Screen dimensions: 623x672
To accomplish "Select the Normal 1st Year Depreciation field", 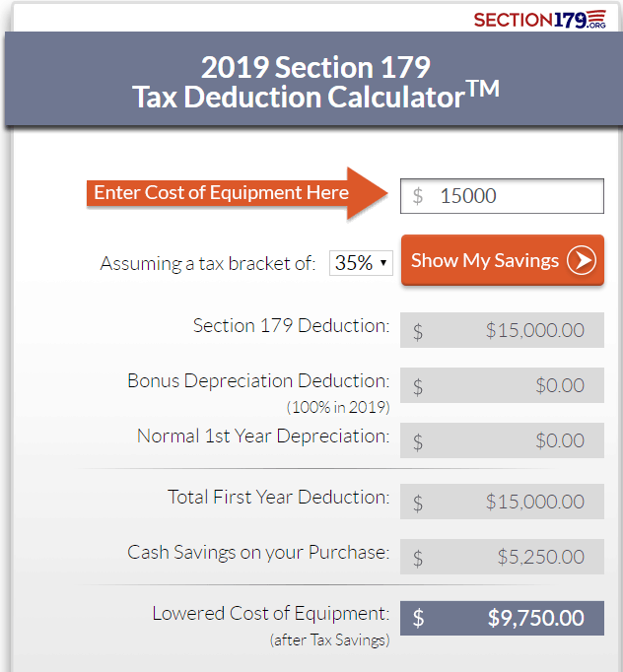I will (x=502, y=440).
